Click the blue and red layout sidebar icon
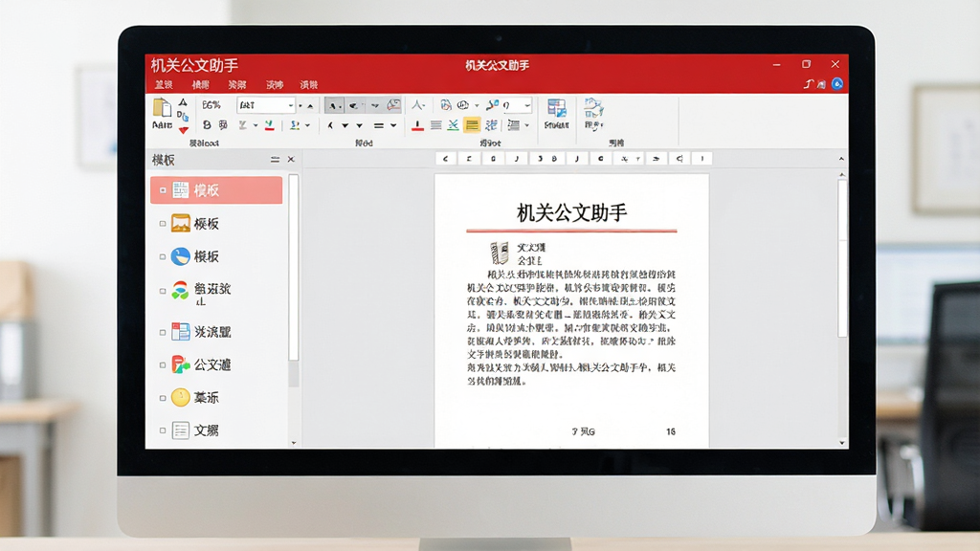This screenshot has height=551, width=980. [x=181, y=332]
